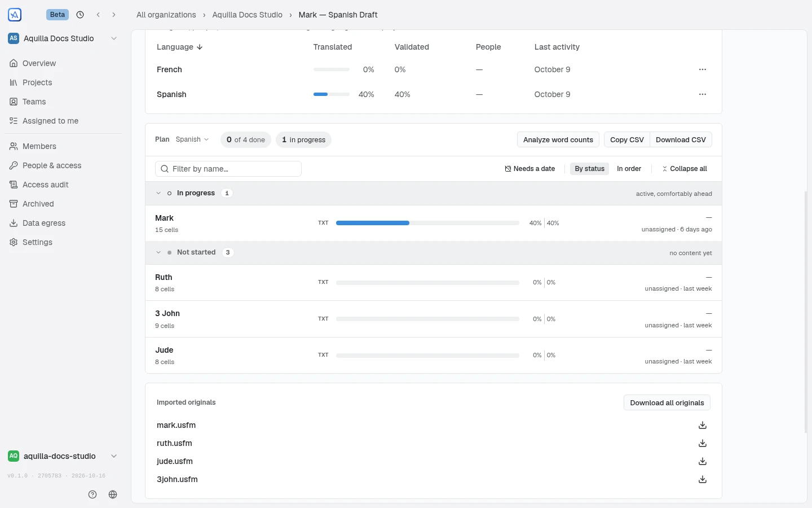Click Download all originals
This screenshot has width=812, height=508.
coord(667,402)
